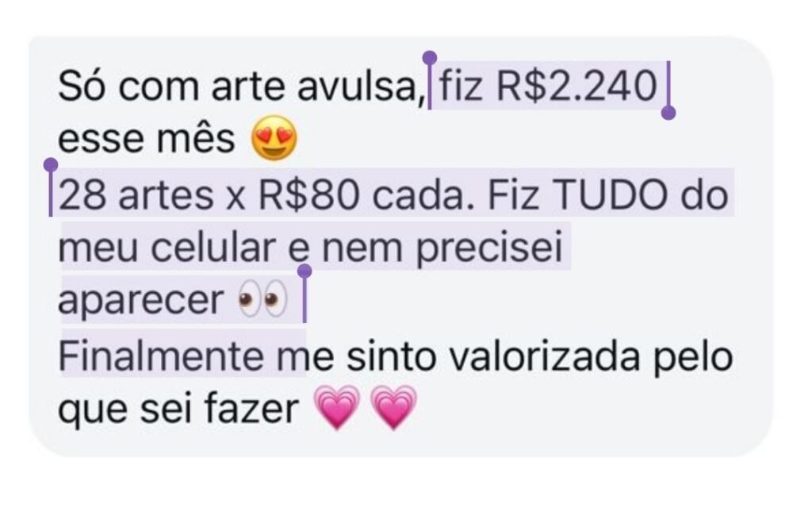Click selection start handle before 'fiz R$2.240'

[429, 57]
